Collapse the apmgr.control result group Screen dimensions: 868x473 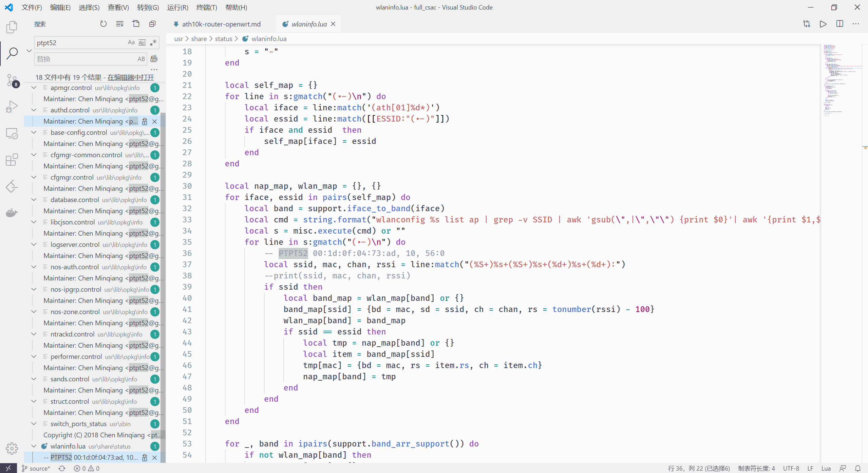click(34, 88)
